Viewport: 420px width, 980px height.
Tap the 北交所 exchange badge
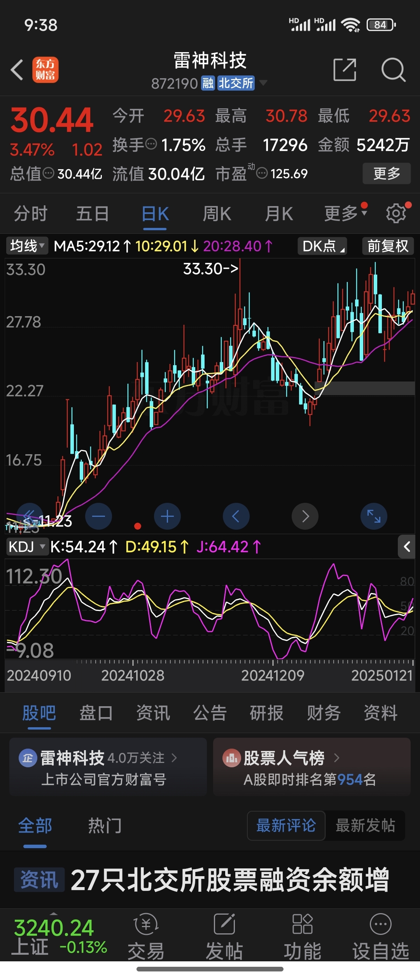pyautogui.click(x=236, y=83)
